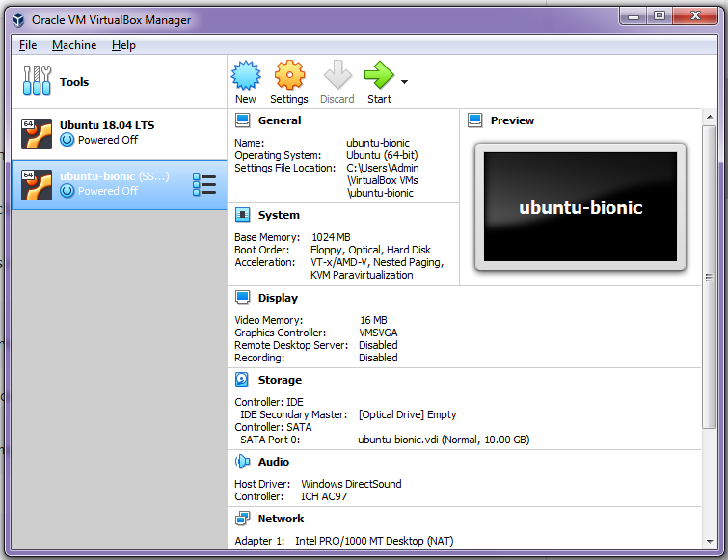Expand the Start button dropdown arrow
Screen dimensions: 728x560
[404, 82]
